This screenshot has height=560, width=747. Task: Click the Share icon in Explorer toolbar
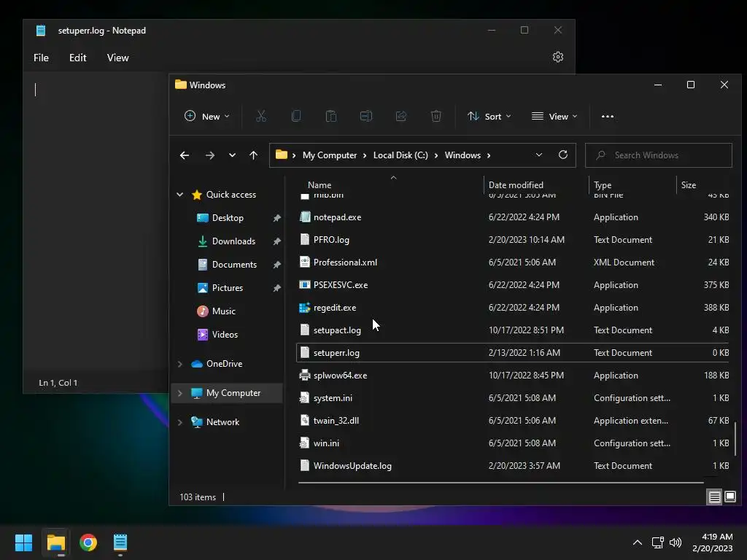click(401, 116)
